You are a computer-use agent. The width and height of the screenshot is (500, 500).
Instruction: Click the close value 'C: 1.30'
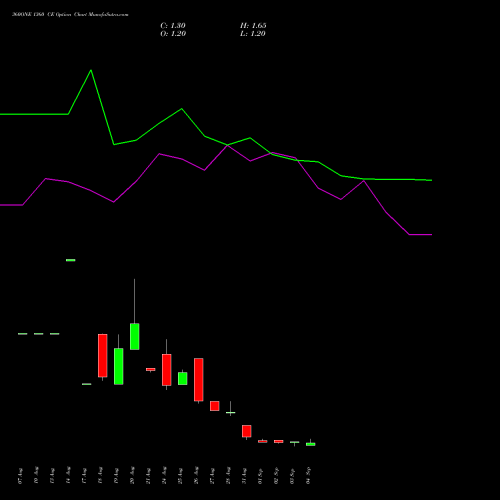tap(173, 26)
